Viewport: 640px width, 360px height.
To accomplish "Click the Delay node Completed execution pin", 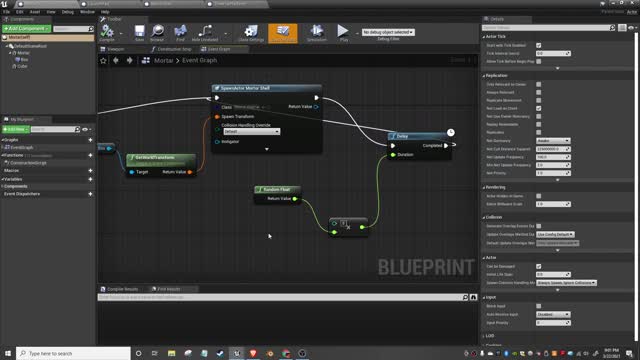I will point(446,146).
